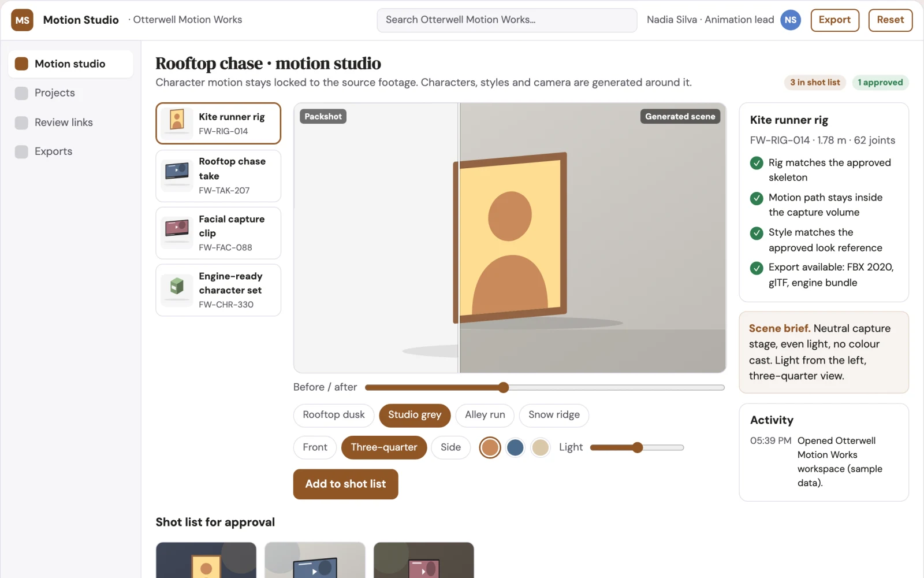This screenshot has width=924, height=578.
Task: Click the 05:39 PM activity timestamp
Action: coord(770,441)
